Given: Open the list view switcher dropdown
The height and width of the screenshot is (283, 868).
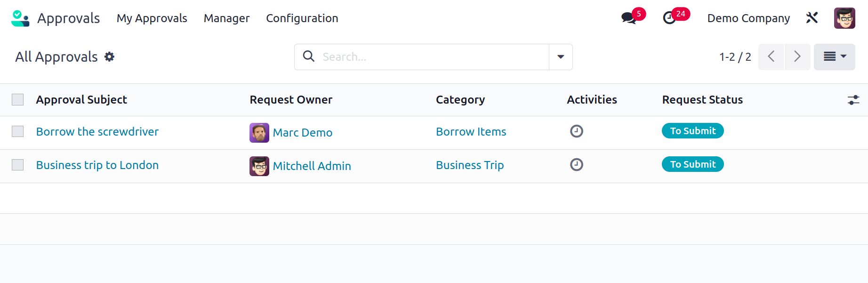Looking at the screenshot, I should tap(834, 57).
